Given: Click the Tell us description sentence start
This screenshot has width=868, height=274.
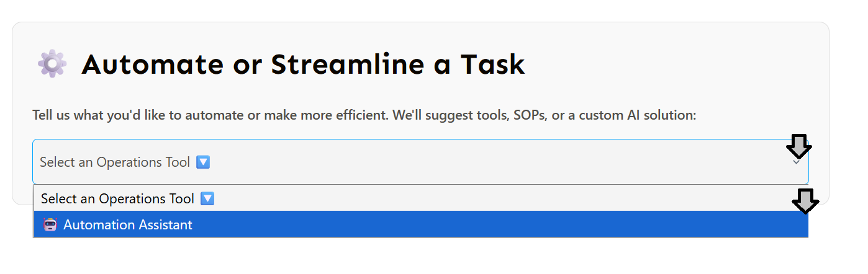Looking at the screenshot, I should tap(43, 115).
